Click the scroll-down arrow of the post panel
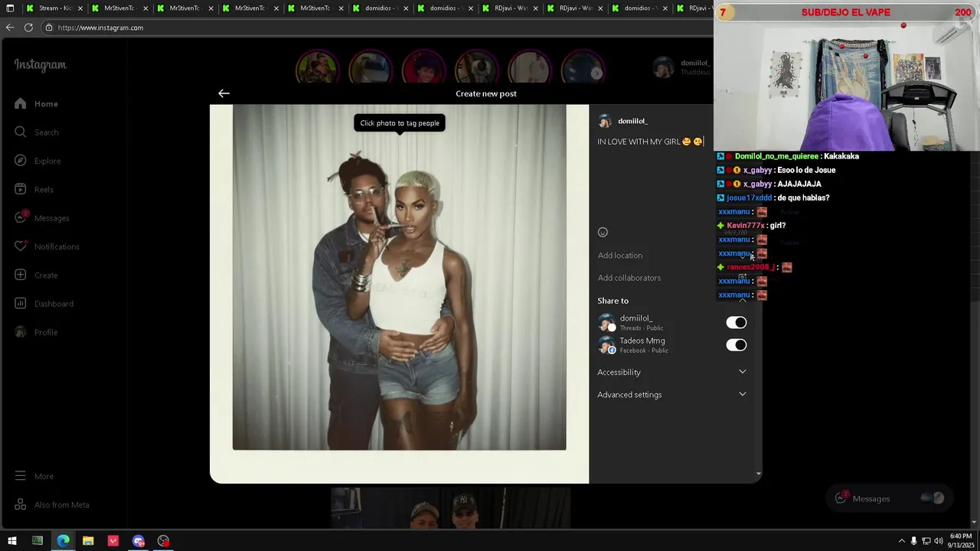The height and width of the screenshot is (551, 980). click(758, 474)
